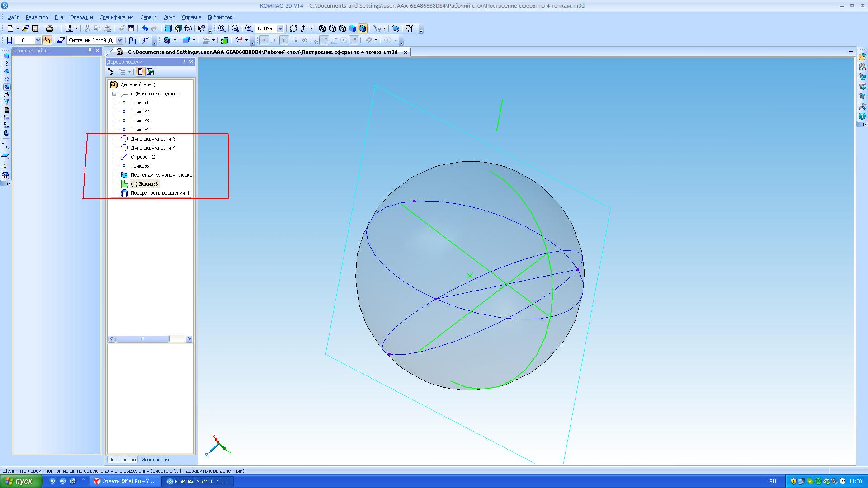
Task: Switch to the Построение tab
Action: [x=122, y=460]
